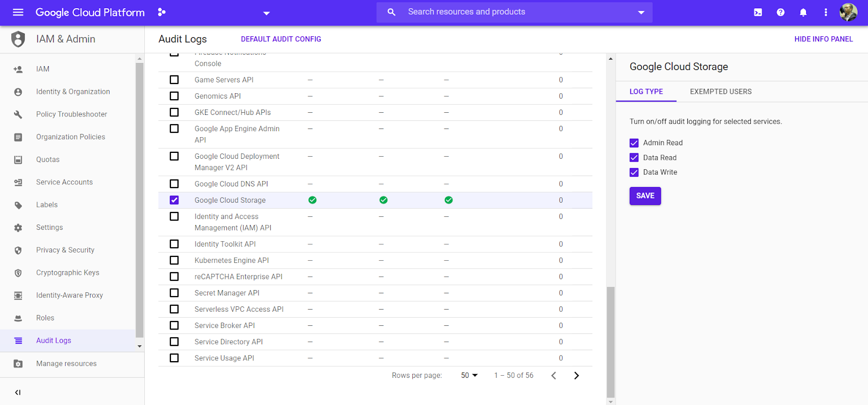The height and width of the screenshot is (405, 868).
Task: Click the user account avatar
Action: pos(848,12)
